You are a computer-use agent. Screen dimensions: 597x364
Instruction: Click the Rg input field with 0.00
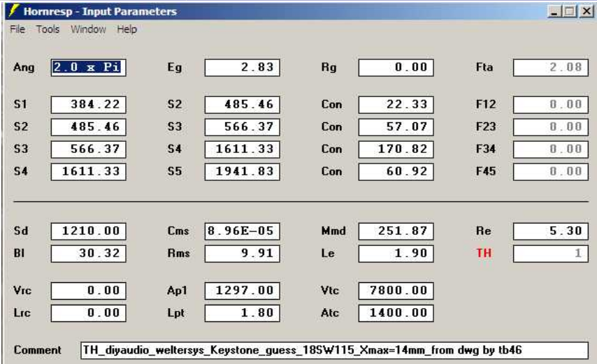[x=396, y=68]
